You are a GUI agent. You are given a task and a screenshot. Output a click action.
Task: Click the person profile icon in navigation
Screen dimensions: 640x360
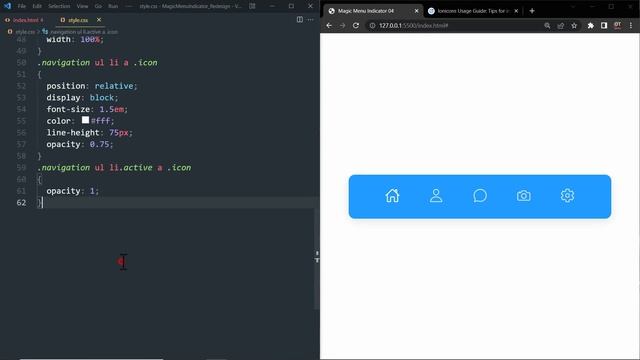tap(436, 196)
